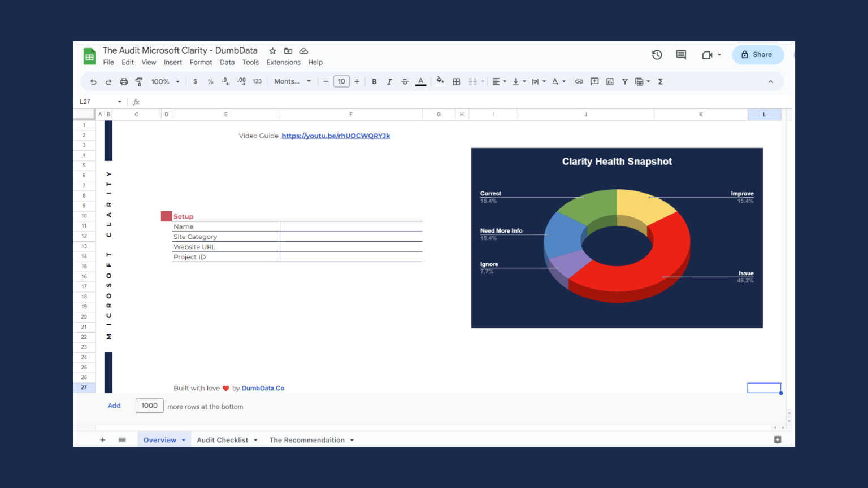Open the comments panel
868x488 pixels.
681,55
